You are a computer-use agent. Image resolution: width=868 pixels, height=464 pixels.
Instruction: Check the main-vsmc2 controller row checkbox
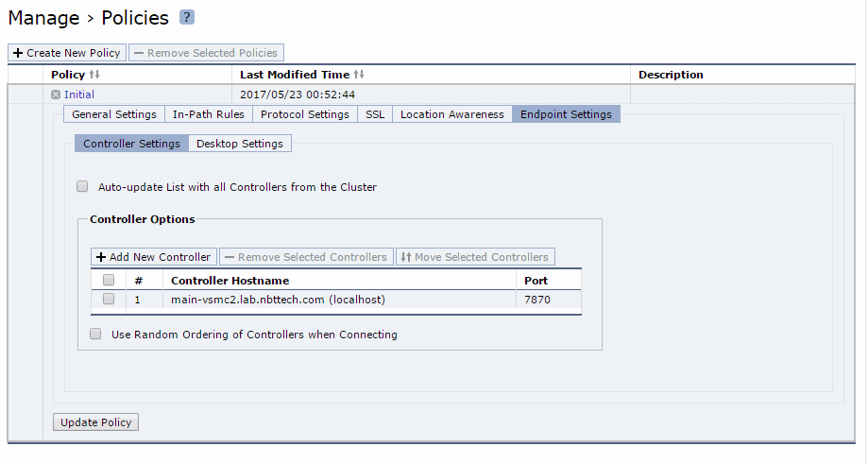tap(109, 299)
